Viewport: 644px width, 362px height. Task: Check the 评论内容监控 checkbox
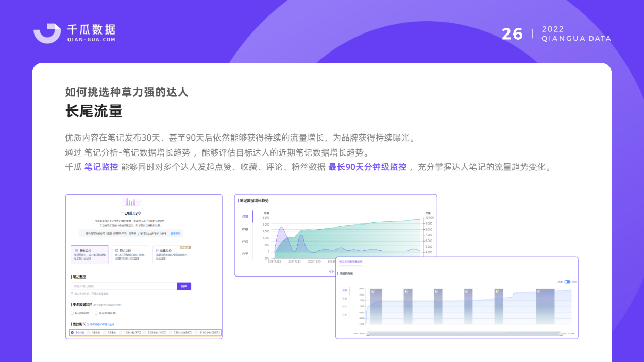[96, 313]
